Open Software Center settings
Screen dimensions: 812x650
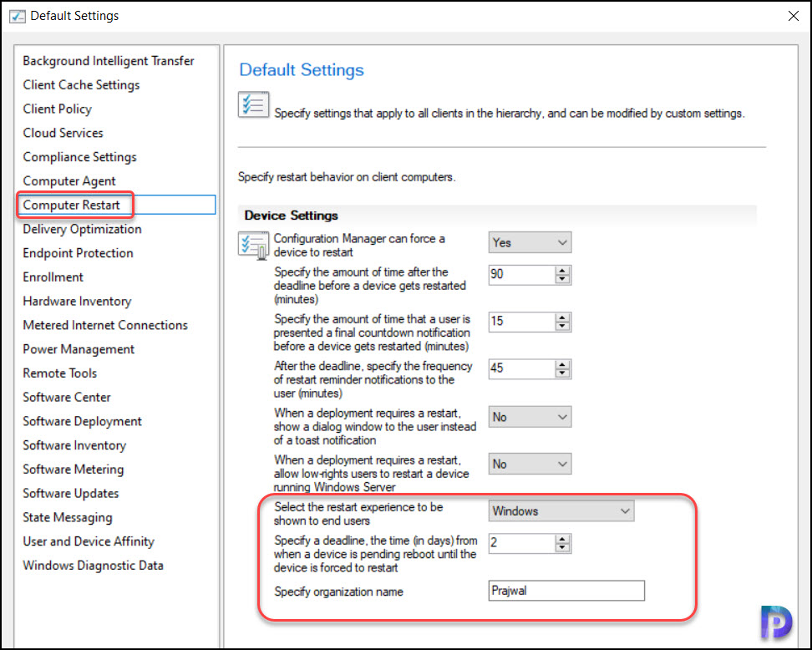[66, 397]
